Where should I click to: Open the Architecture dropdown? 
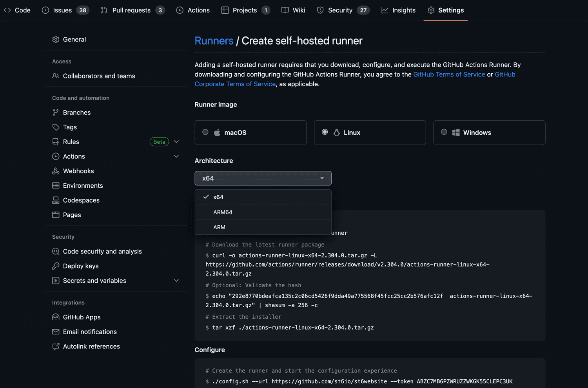point(263,178)
